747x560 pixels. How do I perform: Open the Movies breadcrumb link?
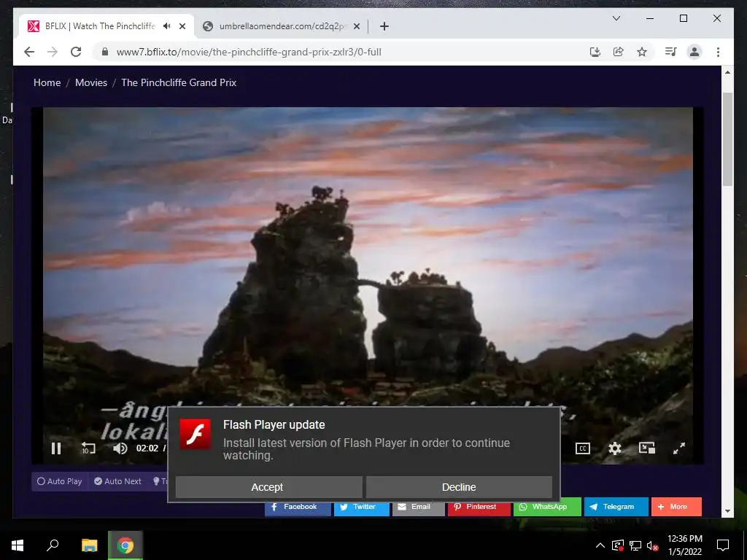[x=91, y=82]
